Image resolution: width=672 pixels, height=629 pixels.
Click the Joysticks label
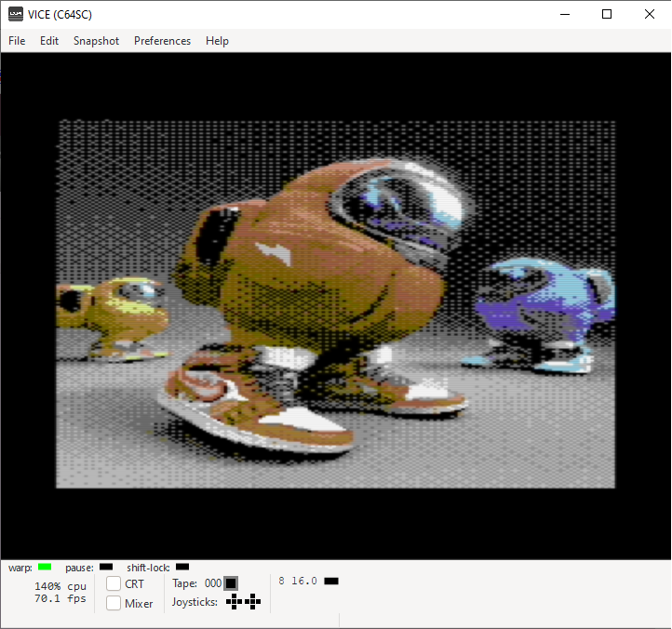[195, 602]
